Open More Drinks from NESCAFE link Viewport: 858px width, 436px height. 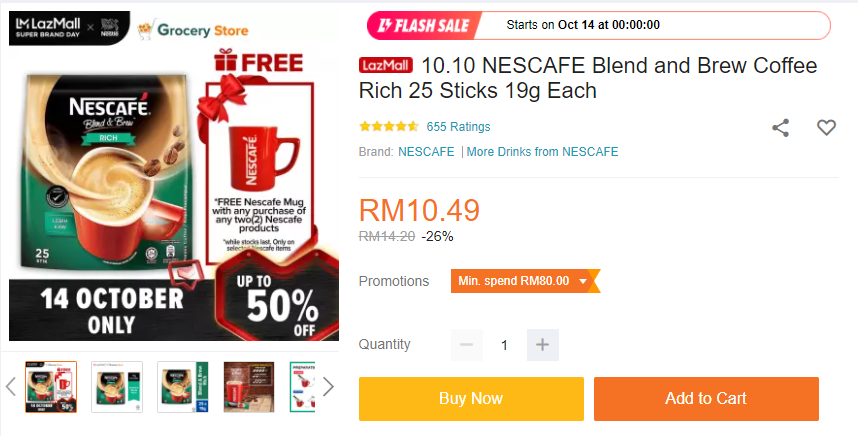pos(542,152)
